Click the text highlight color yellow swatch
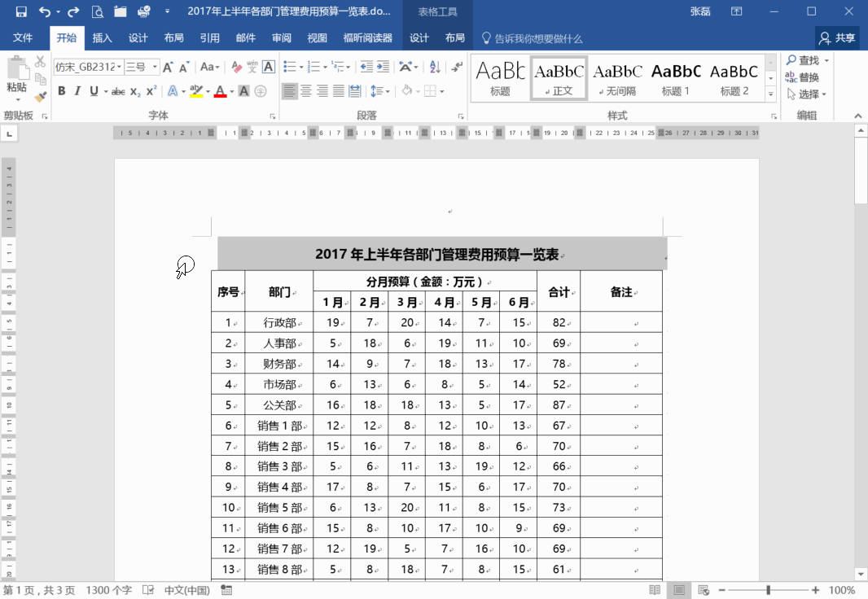Viewport: 868px width, 599px height. [195, 93]
